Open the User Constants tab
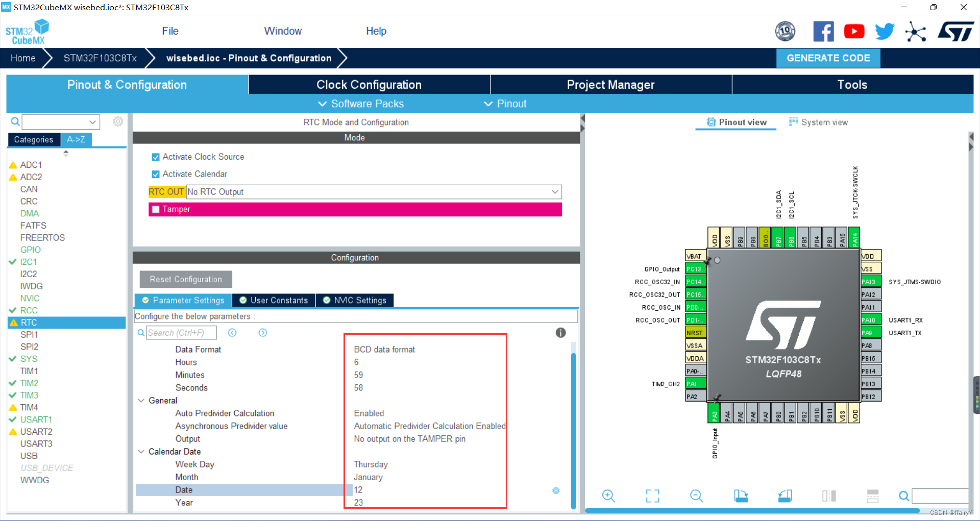 (x=274, y=301)
